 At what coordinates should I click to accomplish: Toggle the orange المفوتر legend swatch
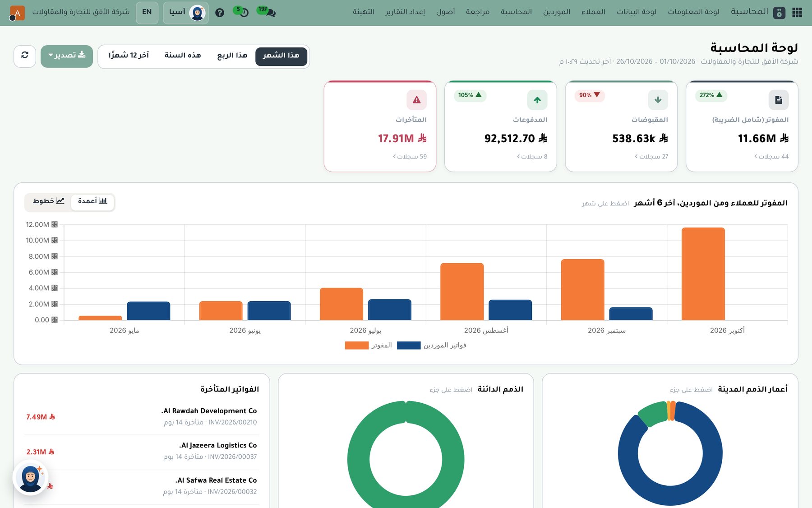tap(357, 345)
